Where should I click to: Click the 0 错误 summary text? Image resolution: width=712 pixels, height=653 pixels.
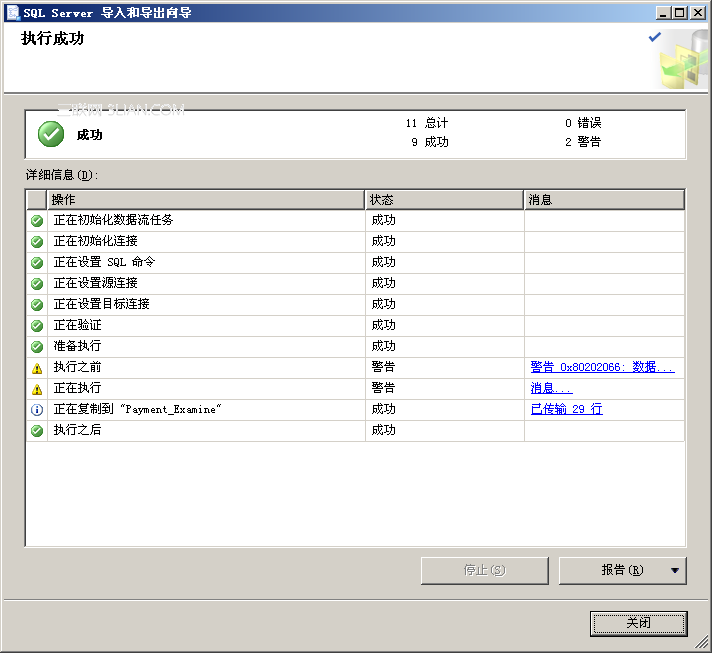click(x=583, y=123)
